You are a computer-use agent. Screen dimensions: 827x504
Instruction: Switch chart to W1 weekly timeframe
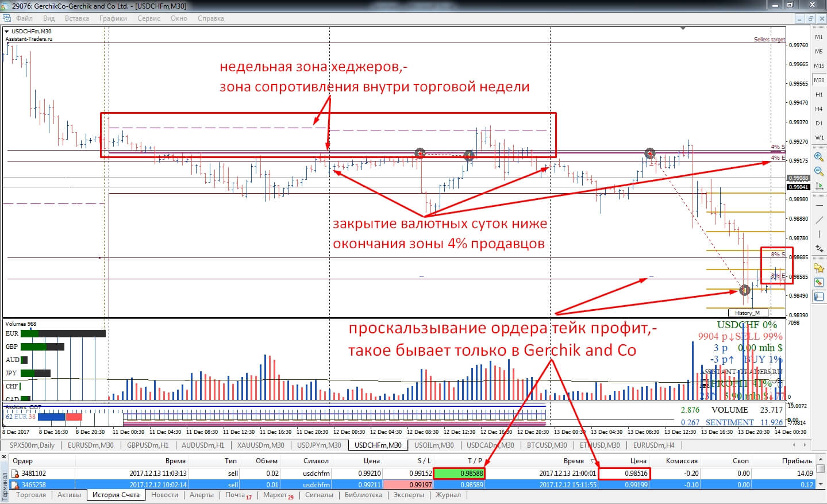(819, 137)
